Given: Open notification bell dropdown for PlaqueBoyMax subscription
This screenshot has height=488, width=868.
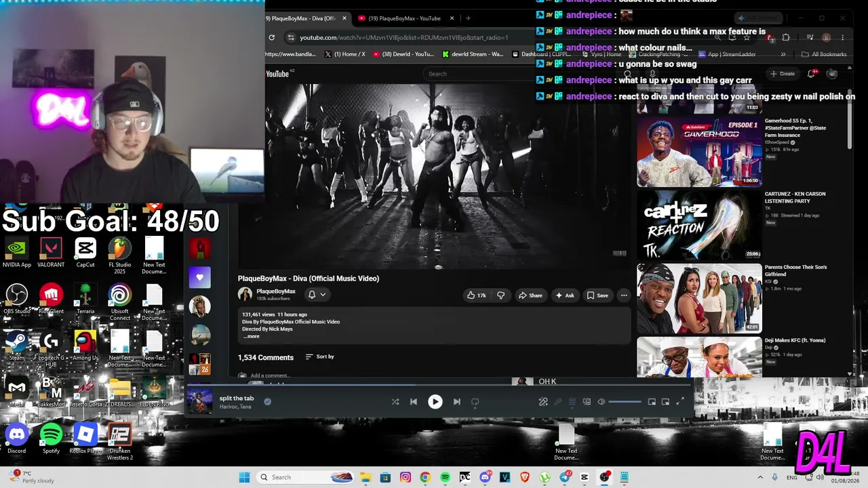Looking at the screenshot, I should tap(317, 295).
